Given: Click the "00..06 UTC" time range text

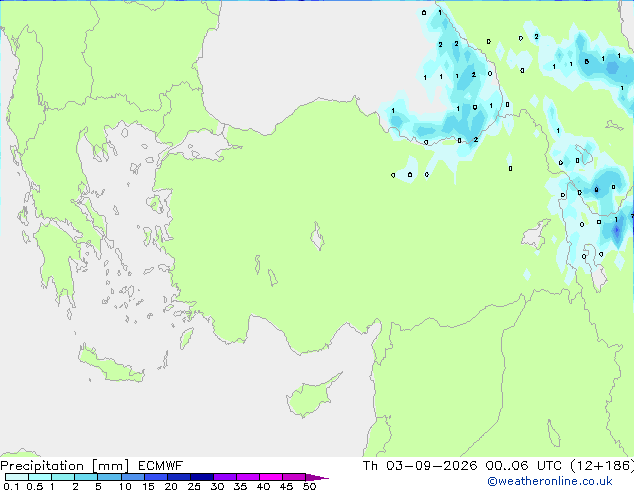Looking at the screenshot, I should pos(524,466).
